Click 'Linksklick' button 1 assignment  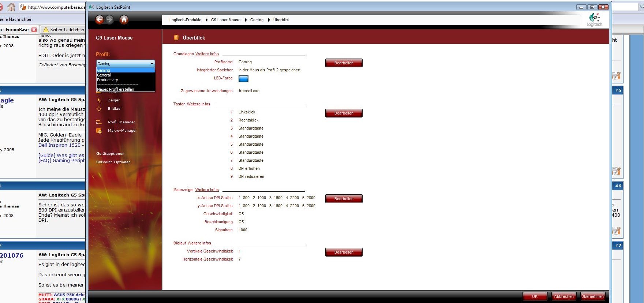pos(247,112)
